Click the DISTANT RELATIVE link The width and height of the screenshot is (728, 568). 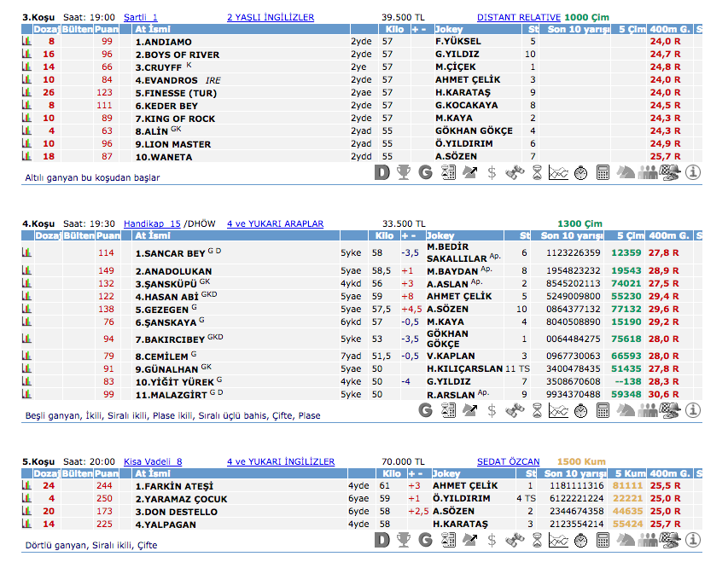518,17
